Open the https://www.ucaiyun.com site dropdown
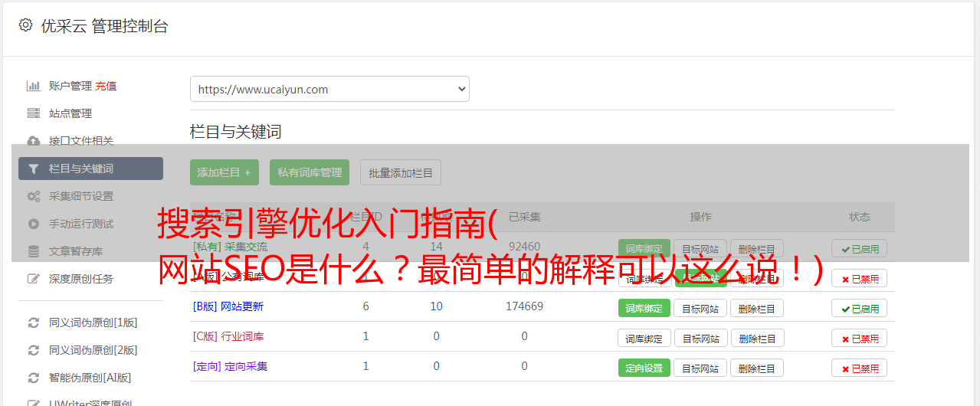 pos(329,89)
